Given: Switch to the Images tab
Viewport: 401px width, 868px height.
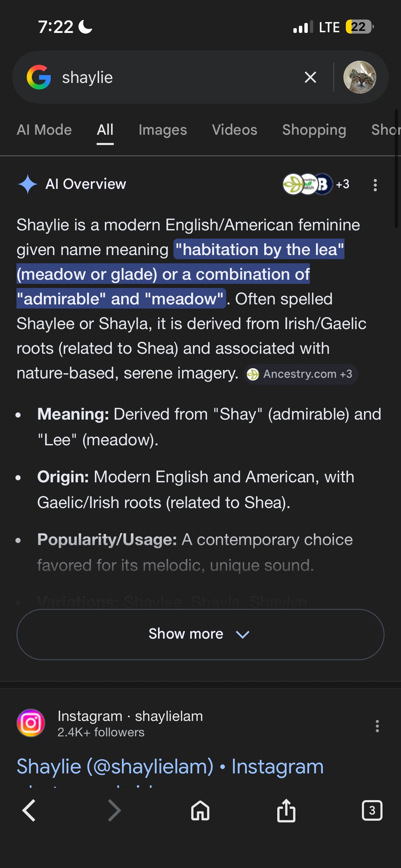Looking at the screenshot, I should (163, 130).
